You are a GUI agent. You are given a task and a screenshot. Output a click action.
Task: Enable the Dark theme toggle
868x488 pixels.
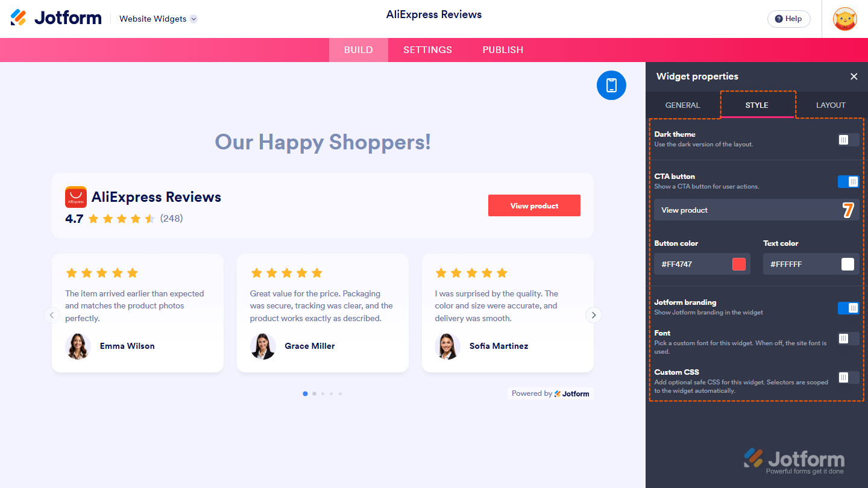(848, 140)
